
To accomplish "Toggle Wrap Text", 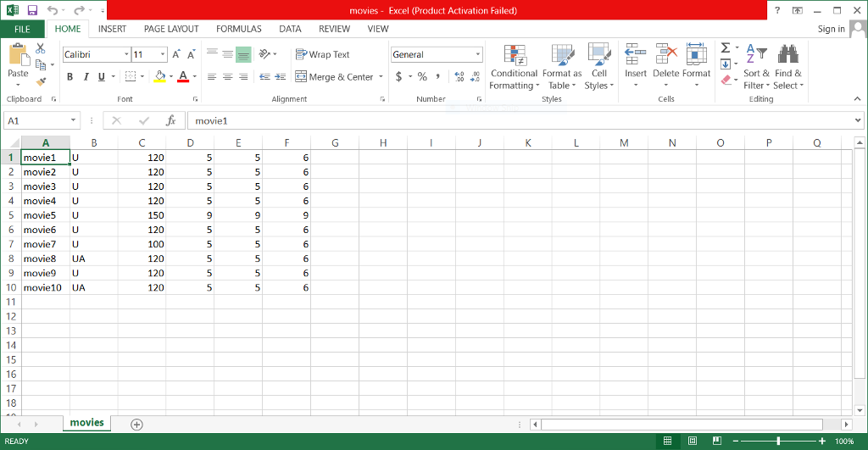I will [x=323, y=54].
